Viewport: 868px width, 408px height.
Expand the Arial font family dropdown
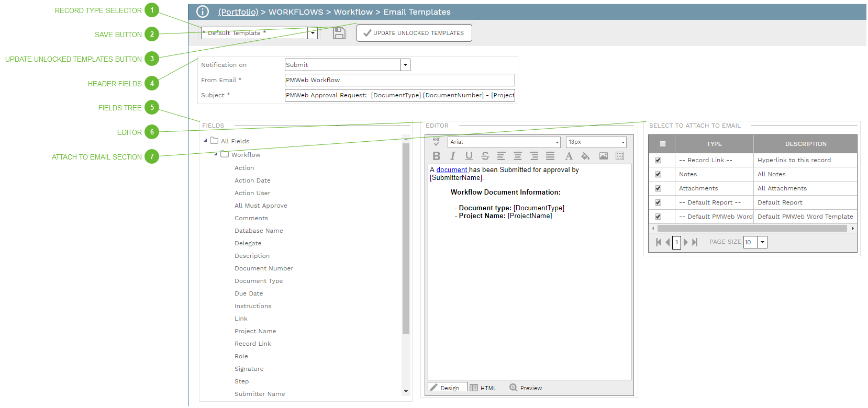557,142
